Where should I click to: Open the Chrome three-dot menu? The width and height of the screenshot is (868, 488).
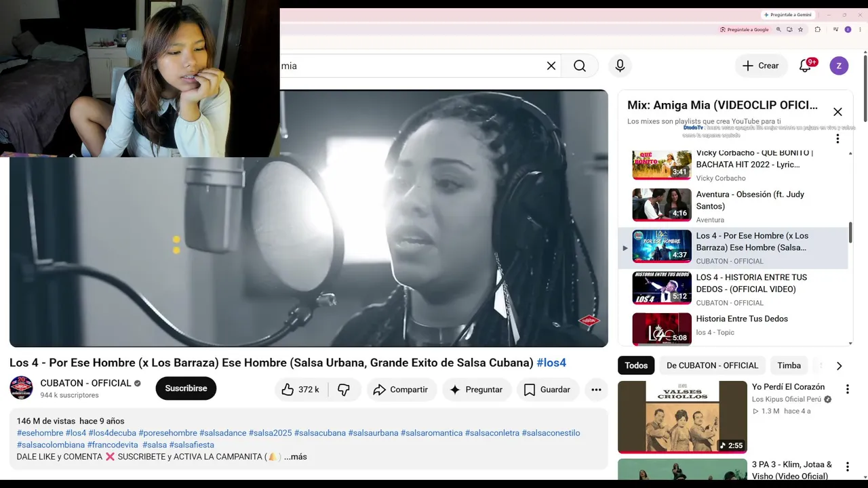point(859,30)
